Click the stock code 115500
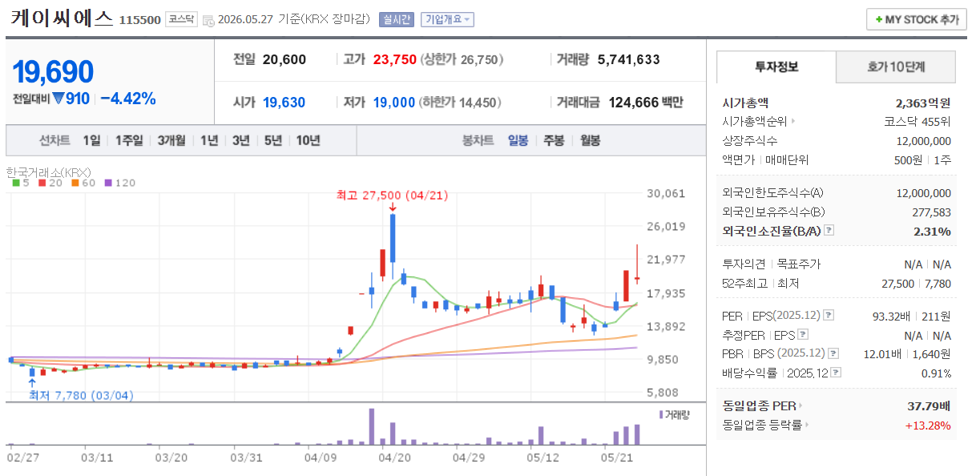980x476 pixels. 139,20
